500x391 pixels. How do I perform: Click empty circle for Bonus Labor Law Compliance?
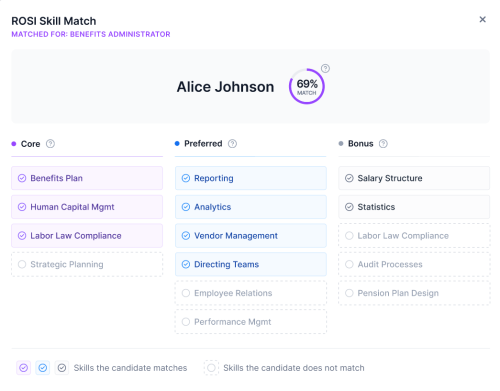point(349,236)
